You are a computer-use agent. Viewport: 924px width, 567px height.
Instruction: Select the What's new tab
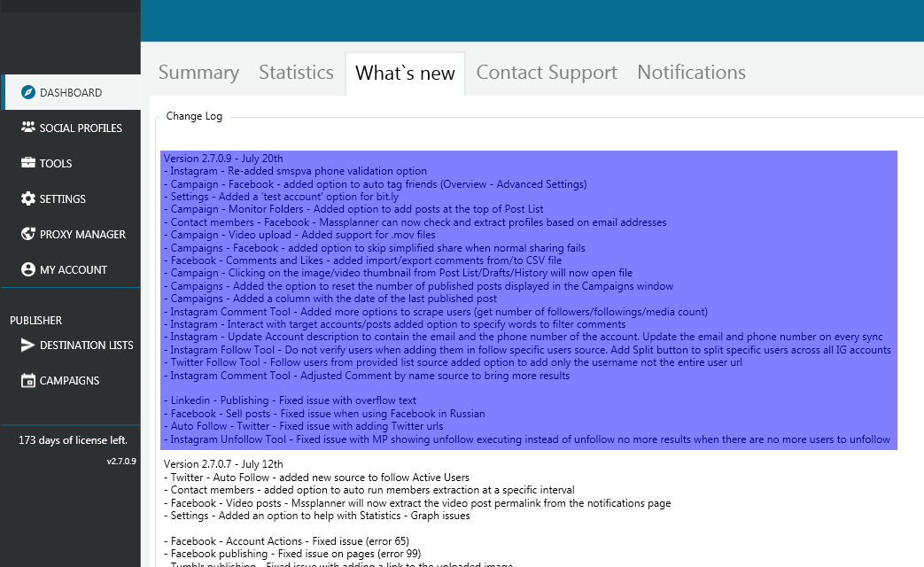point(405,74)
